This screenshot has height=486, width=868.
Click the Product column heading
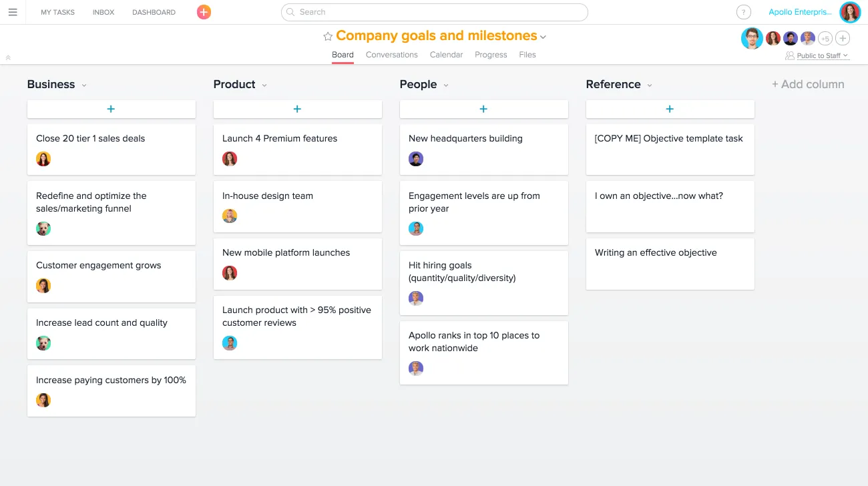coord(234,84)
